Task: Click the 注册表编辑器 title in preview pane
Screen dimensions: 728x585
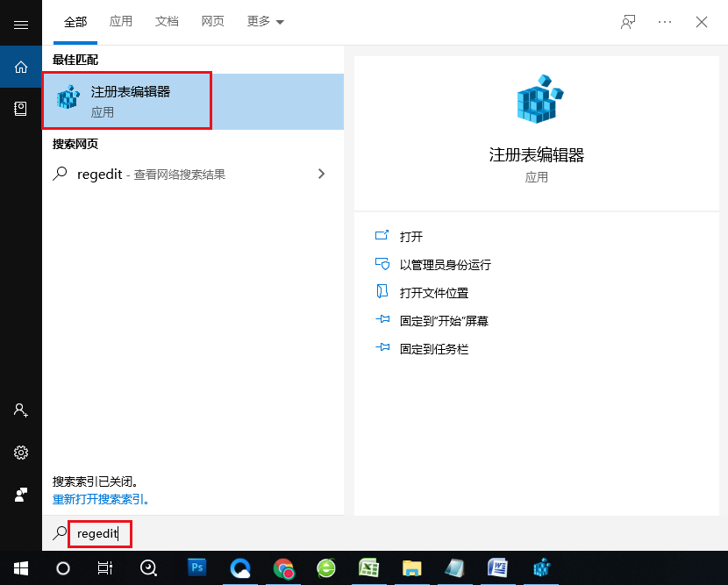Action: coord(536,154)
